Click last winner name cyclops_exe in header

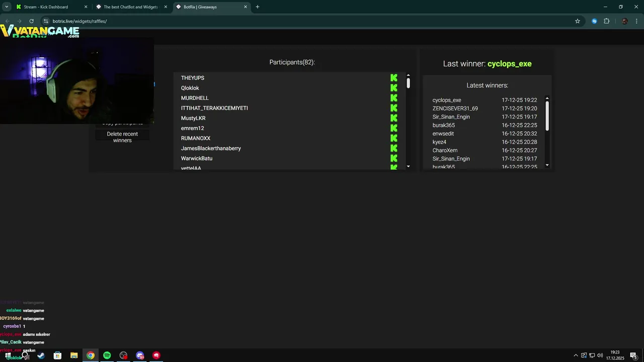click(510, 64)
